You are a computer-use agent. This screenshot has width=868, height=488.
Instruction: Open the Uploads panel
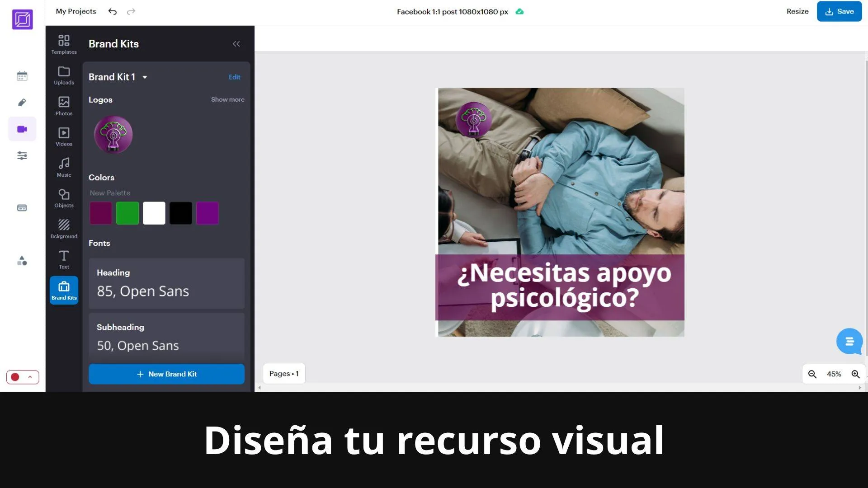(64, 75)
